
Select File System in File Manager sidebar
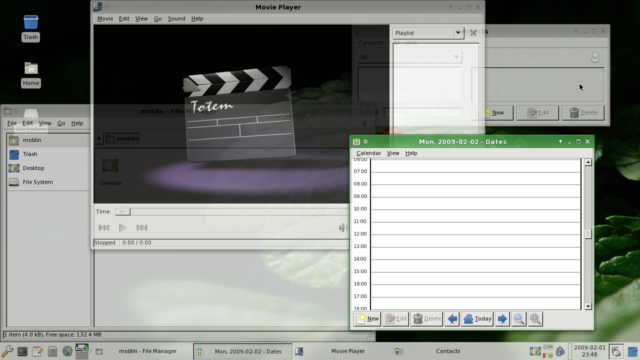coord(48,182)
